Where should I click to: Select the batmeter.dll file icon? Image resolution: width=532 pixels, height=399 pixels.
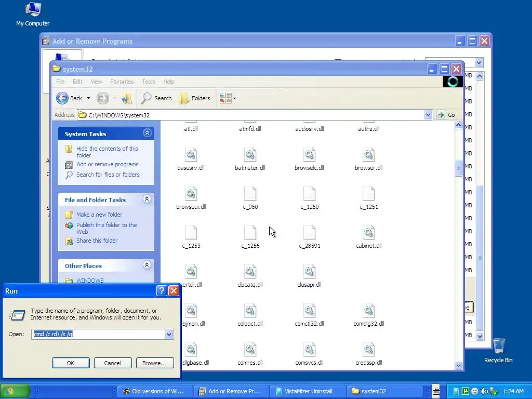click(x=250, y=155)
